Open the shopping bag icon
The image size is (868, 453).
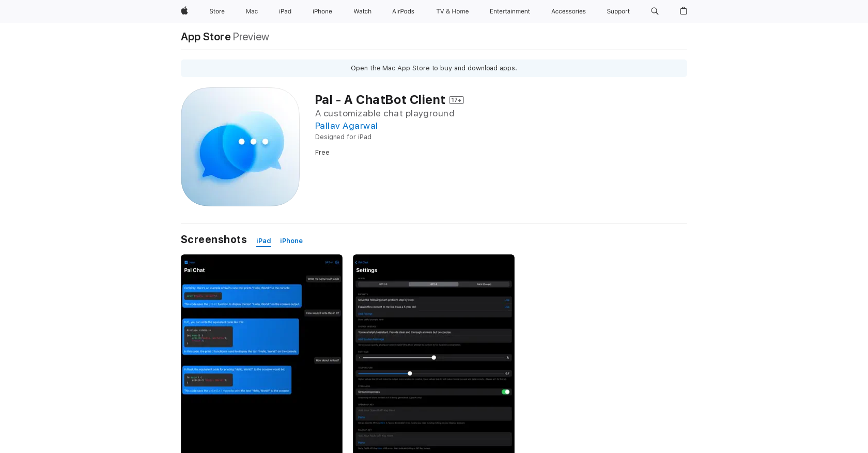tap(684, 11)
